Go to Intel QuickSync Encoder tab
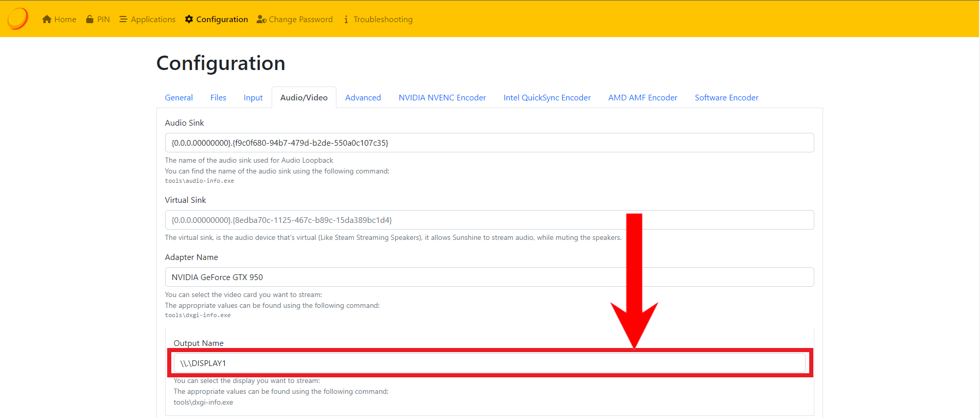 (547, 98)
